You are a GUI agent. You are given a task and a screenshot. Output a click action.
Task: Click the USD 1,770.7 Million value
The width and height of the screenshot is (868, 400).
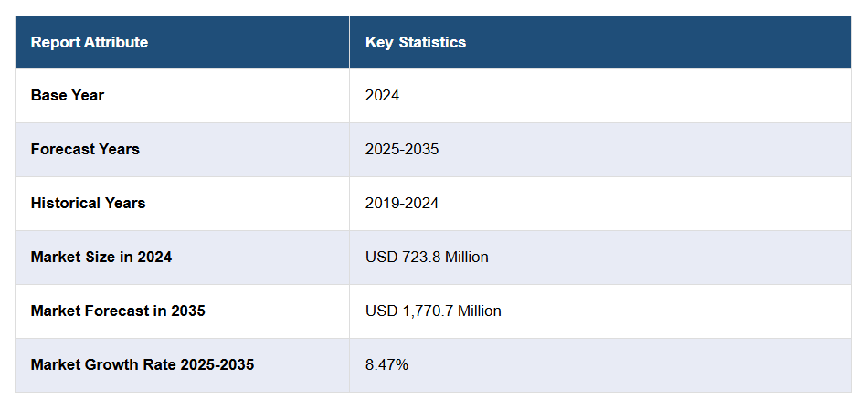pos(433,311)
